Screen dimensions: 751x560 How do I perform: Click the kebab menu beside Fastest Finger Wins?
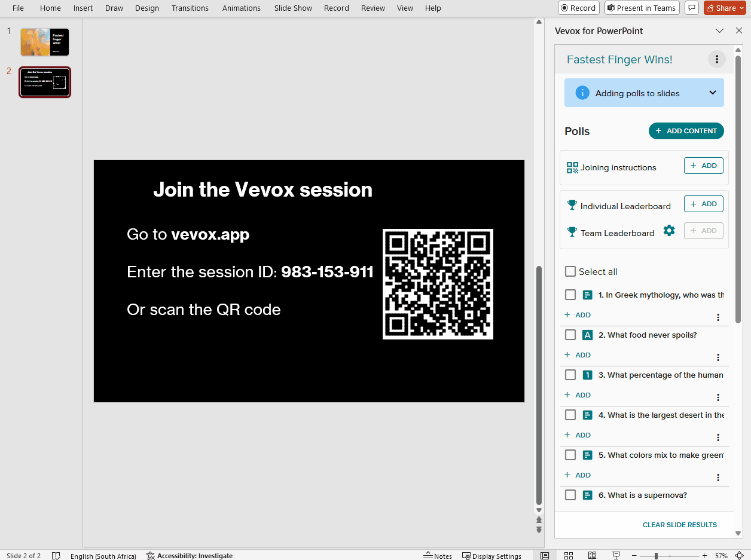point(717,59)
